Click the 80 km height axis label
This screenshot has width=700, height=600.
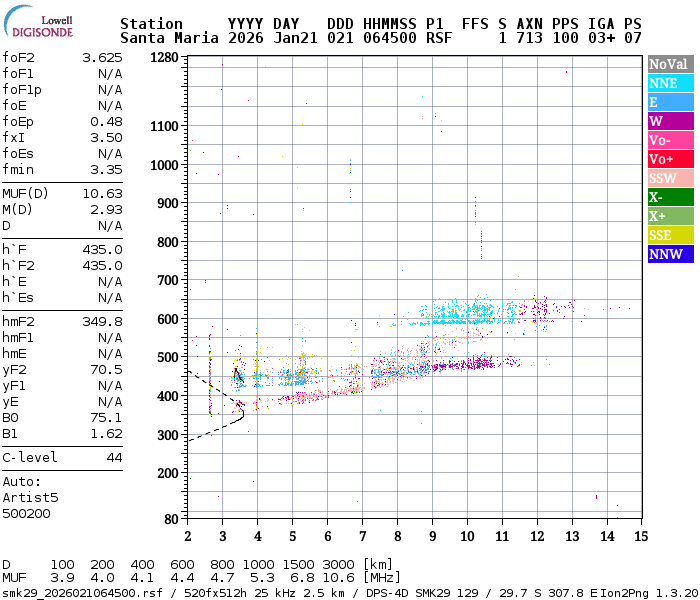click(x=171, y=519)
